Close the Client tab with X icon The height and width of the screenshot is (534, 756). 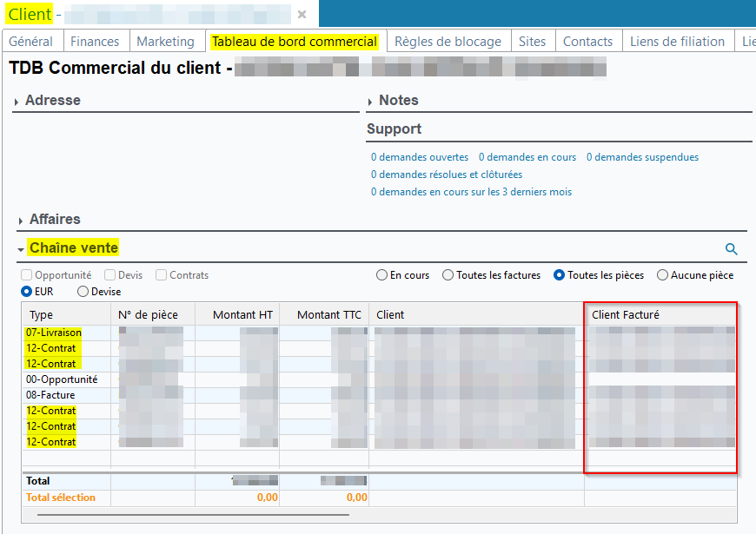[x=302, y=15]
